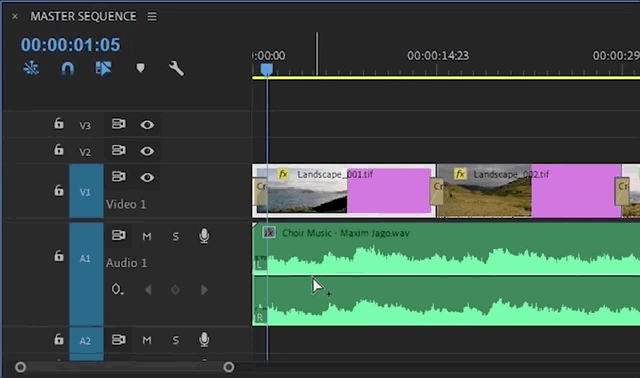Click the 00:00:01:05 playhead timecode
Image resolution: width=640 pixels, height=378 pixels.
pyautogui.click(x=70, y=44)
